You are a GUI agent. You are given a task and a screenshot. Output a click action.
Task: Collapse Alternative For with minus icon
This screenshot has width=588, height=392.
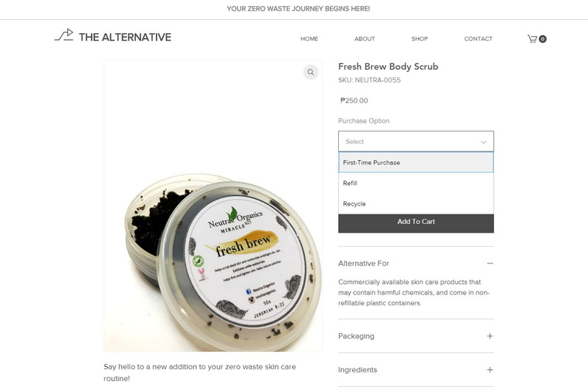pyautogui.click(x=490, y=264)
